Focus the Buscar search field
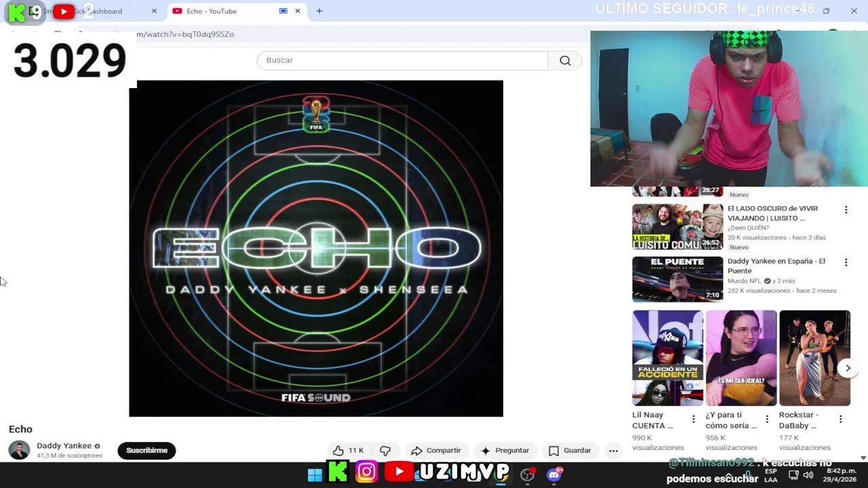Screen dimensions: 868x488 [402, 60]
